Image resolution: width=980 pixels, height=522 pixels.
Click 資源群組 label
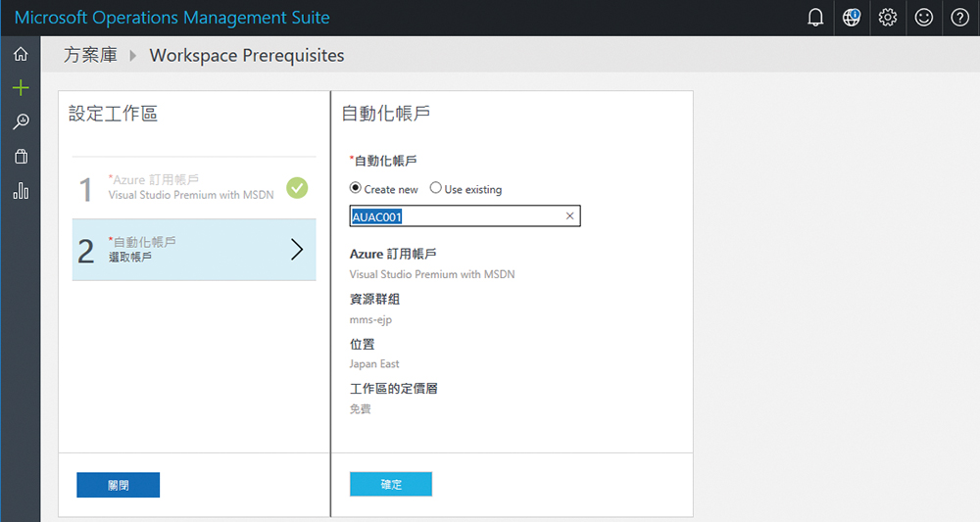[374, 299]
